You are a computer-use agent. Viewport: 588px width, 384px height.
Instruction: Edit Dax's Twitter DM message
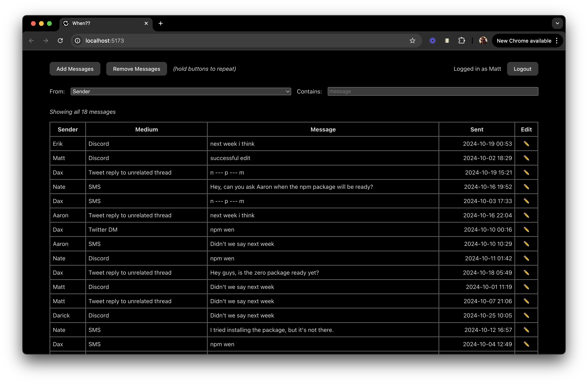pos(526,230)
